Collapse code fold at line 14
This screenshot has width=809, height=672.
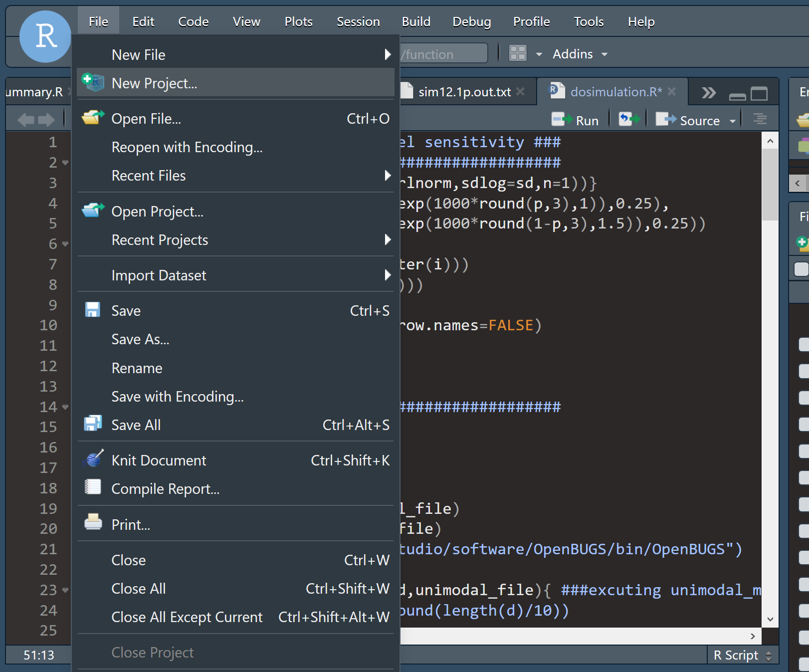click(65, 407)
